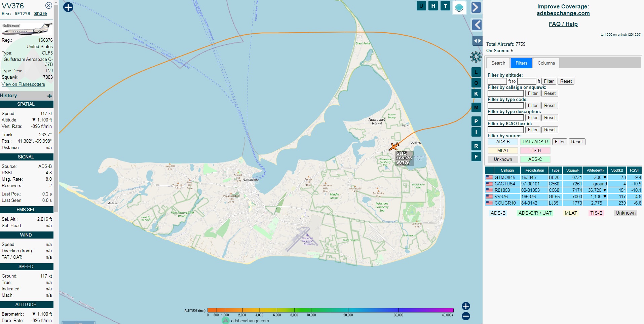Toggle the M map button
This screenshot has width=644, height=324.
click(476, 108)
